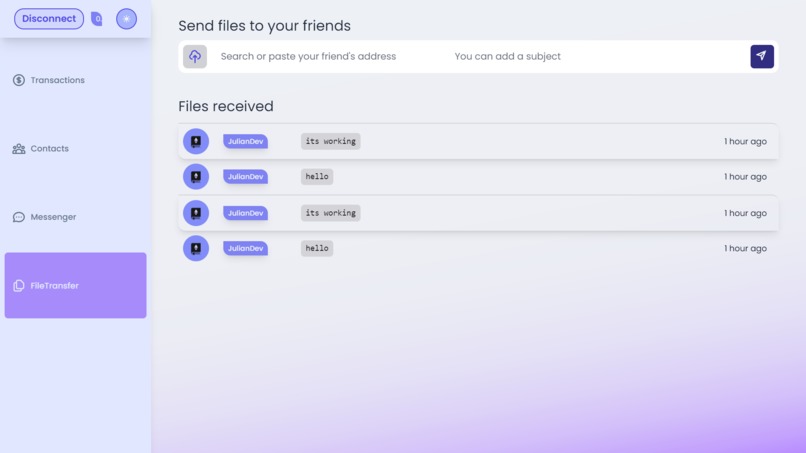
Task: Open the Transactions section
Action: tap(76, 80)
